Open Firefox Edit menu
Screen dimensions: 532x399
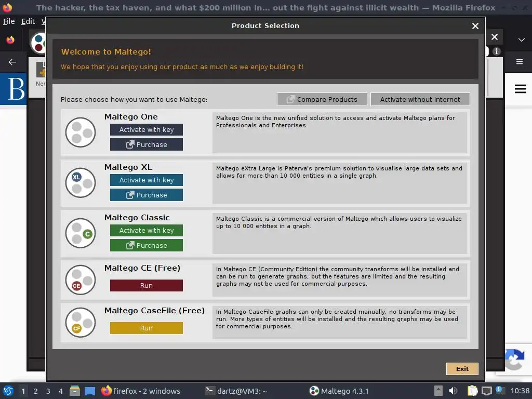28,21
